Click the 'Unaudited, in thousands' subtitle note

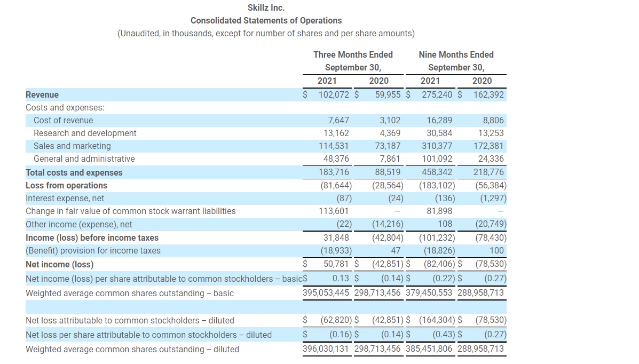coord(266,34)
